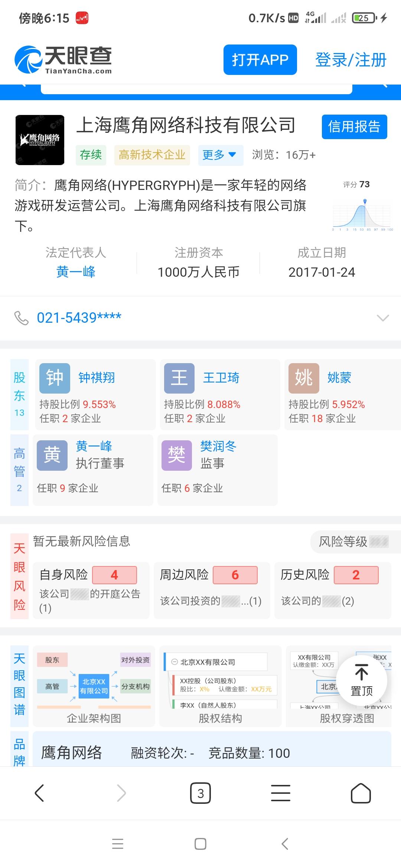Screen dimensions: 401x868
Task: Tap 高新技术企业 tag
Action: (x=152, y=155)
